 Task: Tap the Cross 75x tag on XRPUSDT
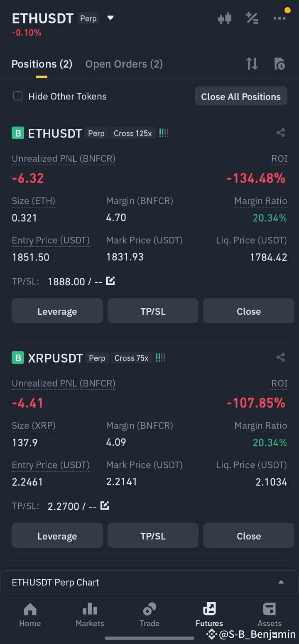(132, 358)
